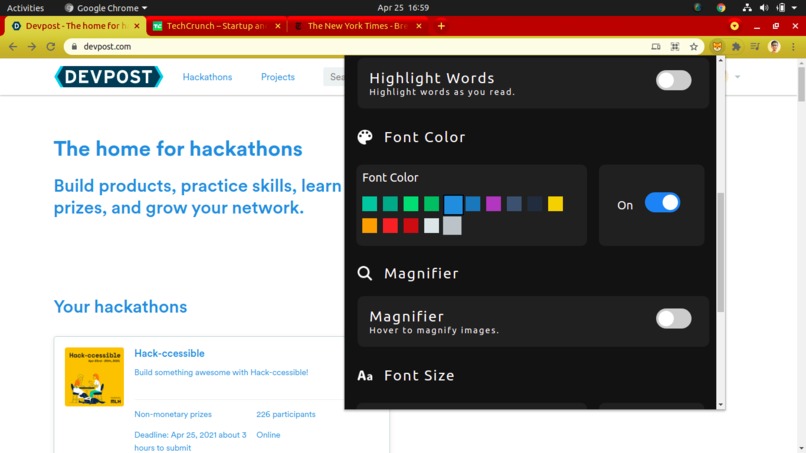This screenshot has width=806, height=453.
Task: Click the volume speaker icon in top bar
Action: (764, 8)
